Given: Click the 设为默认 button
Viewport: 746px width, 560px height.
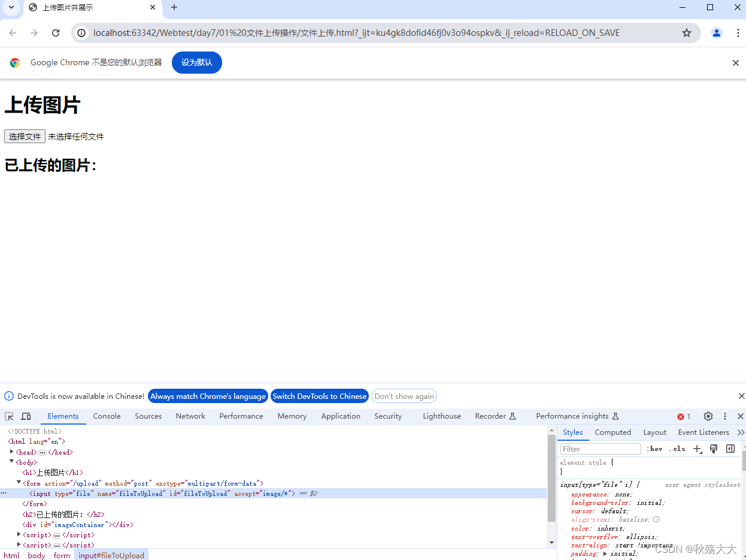Looking at the screenshot, I should coord(197,63).
